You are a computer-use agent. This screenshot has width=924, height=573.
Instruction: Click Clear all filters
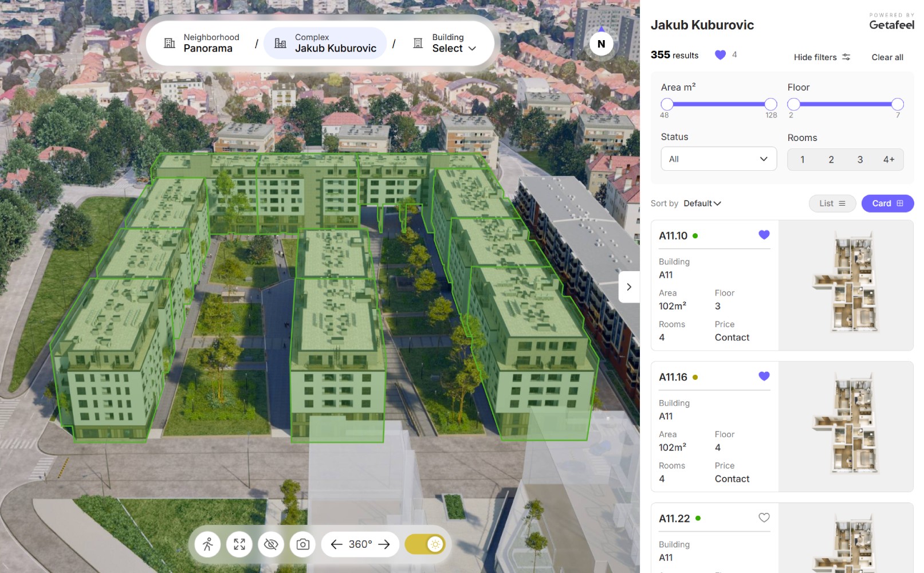click(x=887, y=57)
